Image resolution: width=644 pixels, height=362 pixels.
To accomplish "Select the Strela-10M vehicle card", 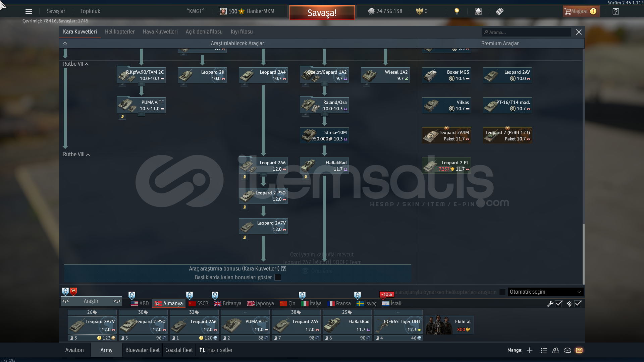I will coord(324,136).
